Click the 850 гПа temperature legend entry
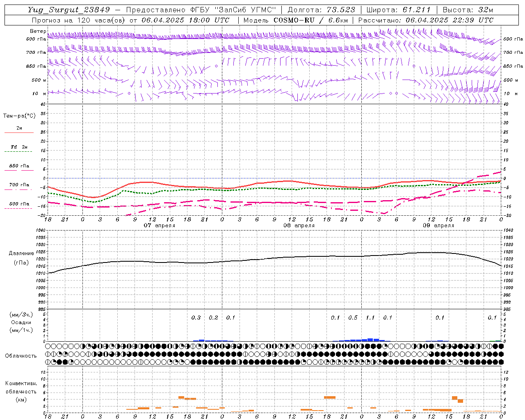 [x=19, y=166]
